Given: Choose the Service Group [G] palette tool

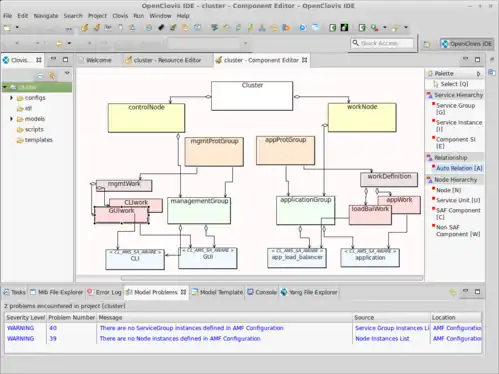Looking at the screenshot, I should (x=455, y=109).
